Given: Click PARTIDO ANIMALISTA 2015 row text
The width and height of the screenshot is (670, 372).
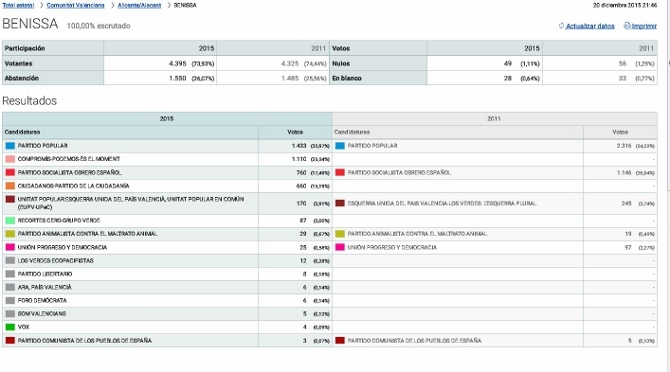Looking at the screenshot, I should click(88, 234).
